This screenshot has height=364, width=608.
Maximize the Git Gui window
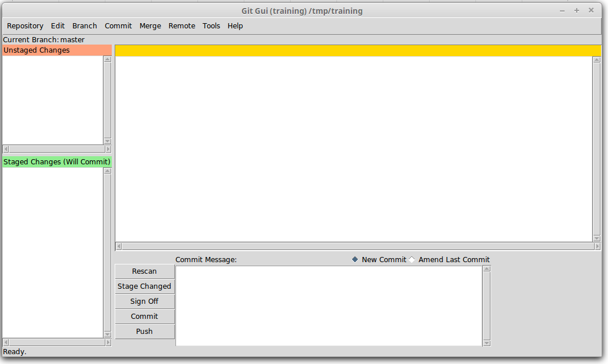577,10
